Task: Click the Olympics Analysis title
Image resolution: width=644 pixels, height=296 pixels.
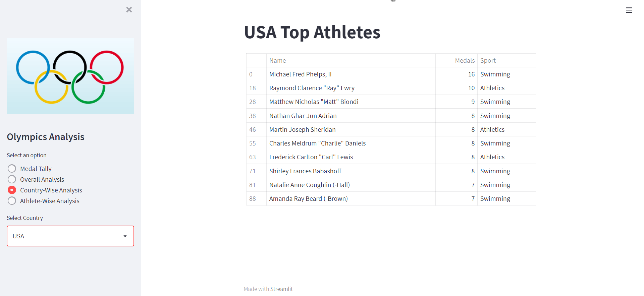Action: point(45,136)
